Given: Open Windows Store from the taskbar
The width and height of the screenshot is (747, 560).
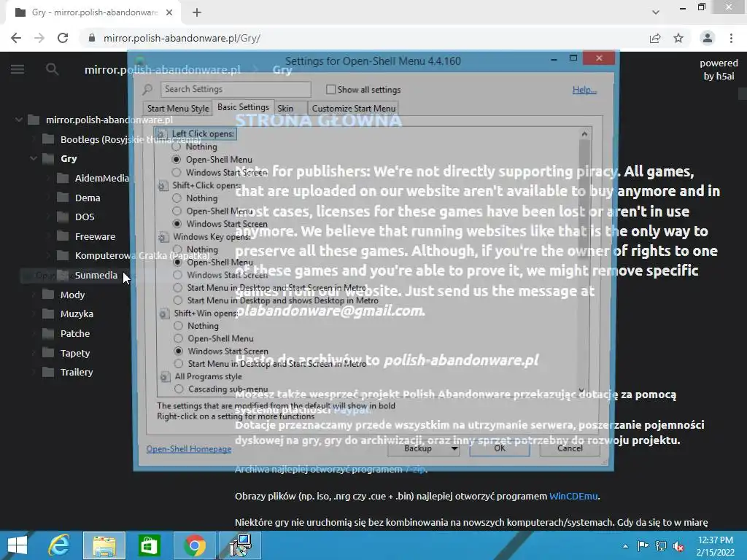Looking at the screenshot, I should click(x=149, y=545).
